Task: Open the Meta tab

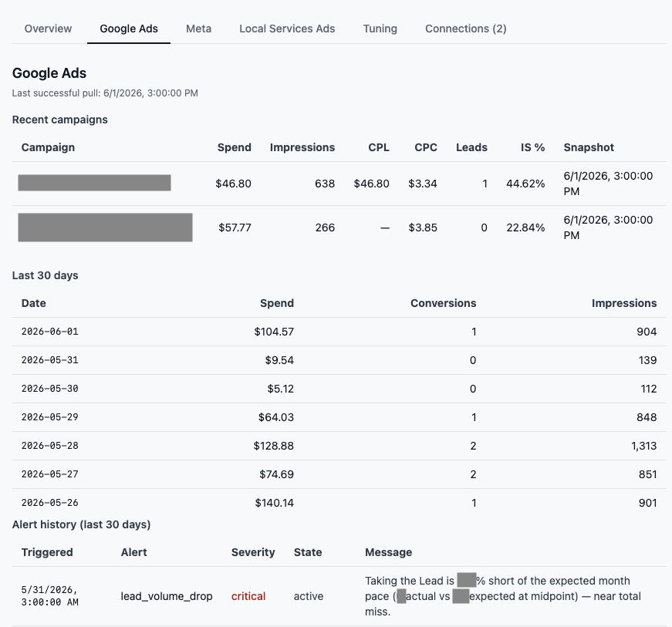Action: pyautogui.click(x=198, y=29)
